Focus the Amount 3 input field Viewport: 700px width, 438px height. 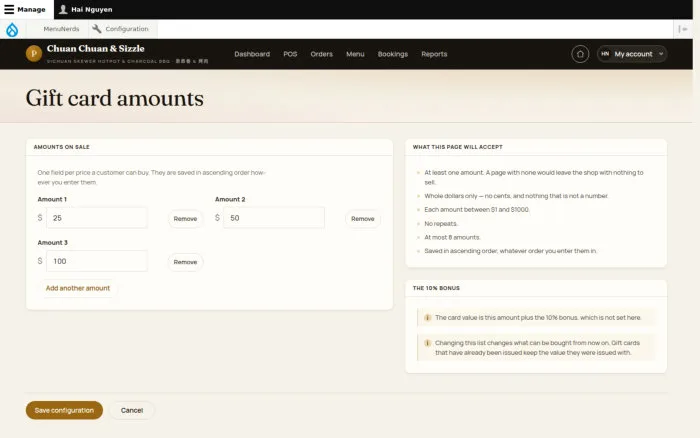tap(97, 261)
